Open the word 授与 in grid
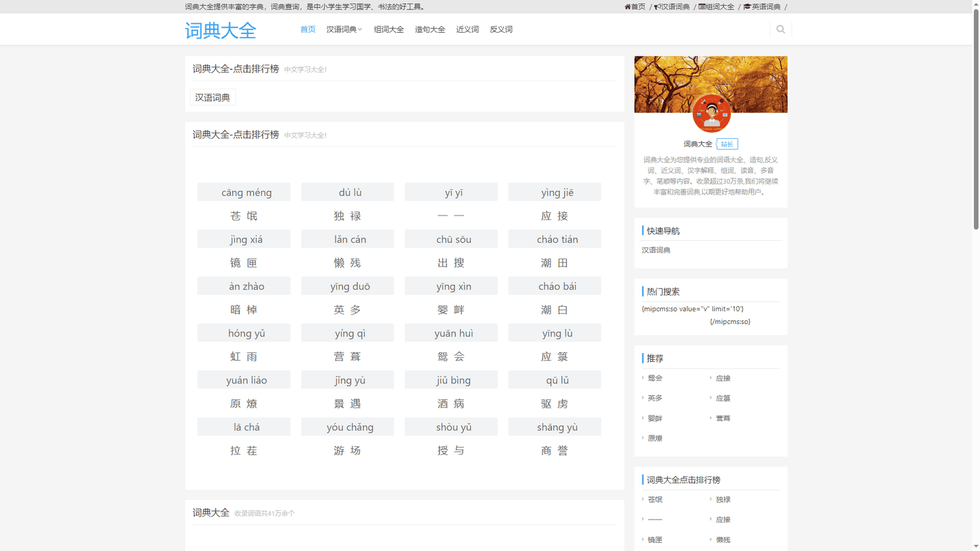 click(451, 450)
